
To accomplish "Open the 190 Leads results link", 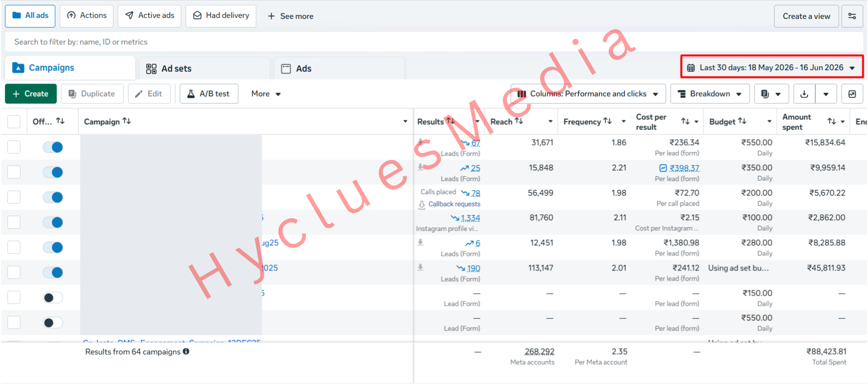I will pyautogui.click(x=474, y=269).
